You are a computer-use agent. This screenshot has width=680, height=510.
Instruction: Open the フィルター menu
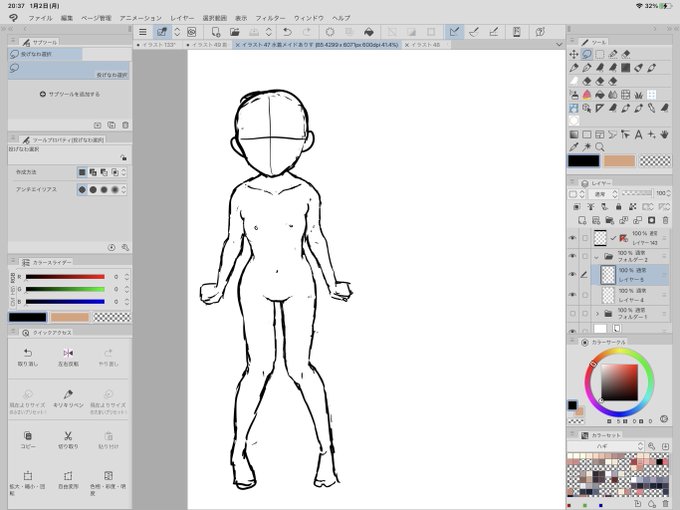[x=269, y=18]
